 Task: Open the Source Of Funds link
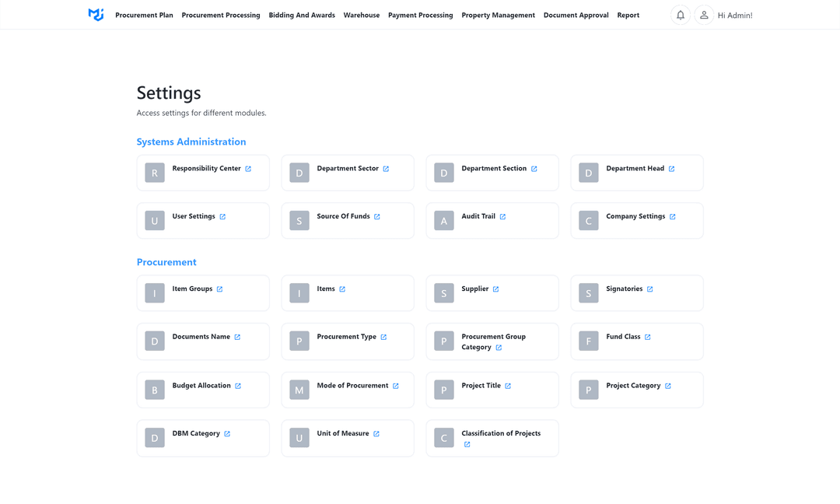(343, 217)
